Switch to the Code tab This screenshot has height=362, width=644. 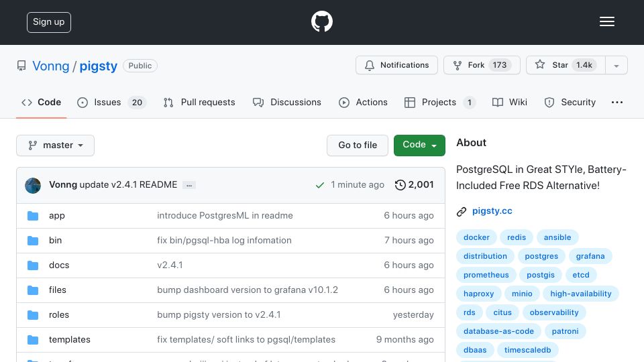41,102
